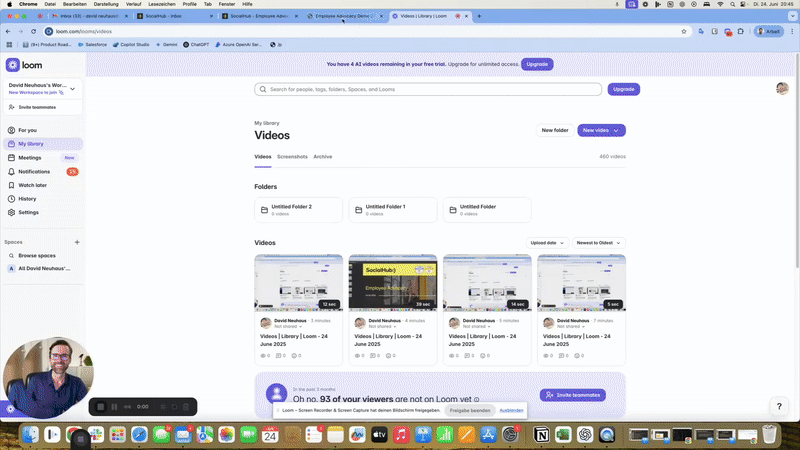Image resolution: width=800 pixels, height=450 pixels.
Task: Restart recording using circular arrow icon
Action: (x=174, y=407)
